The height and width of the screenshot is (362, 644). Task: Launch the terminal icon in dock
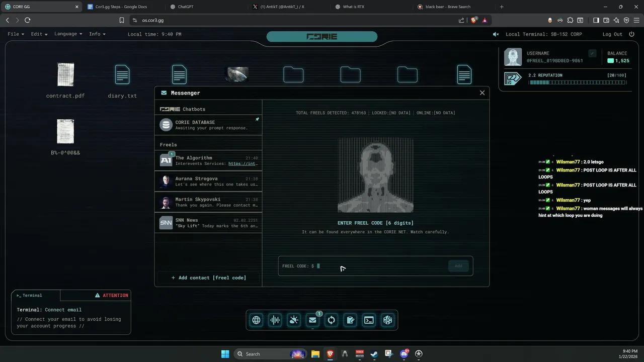click(x=369, y=320)
